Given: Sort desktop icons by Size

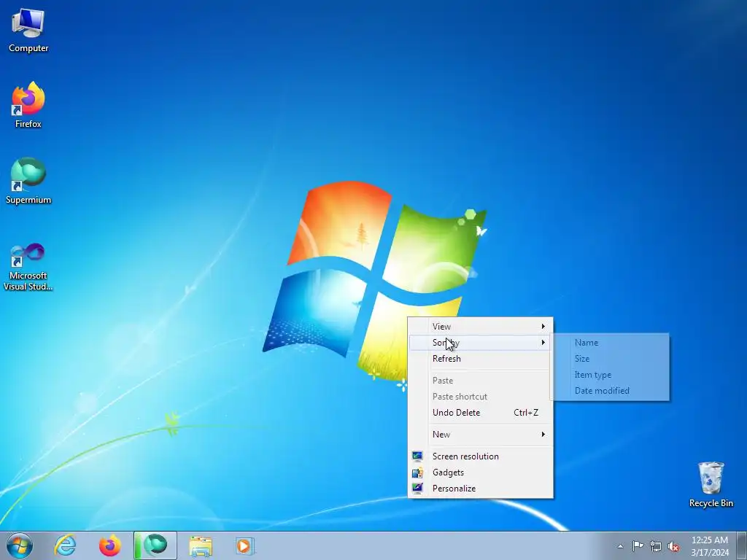Looking at the screenshot, I should point(611,359).
